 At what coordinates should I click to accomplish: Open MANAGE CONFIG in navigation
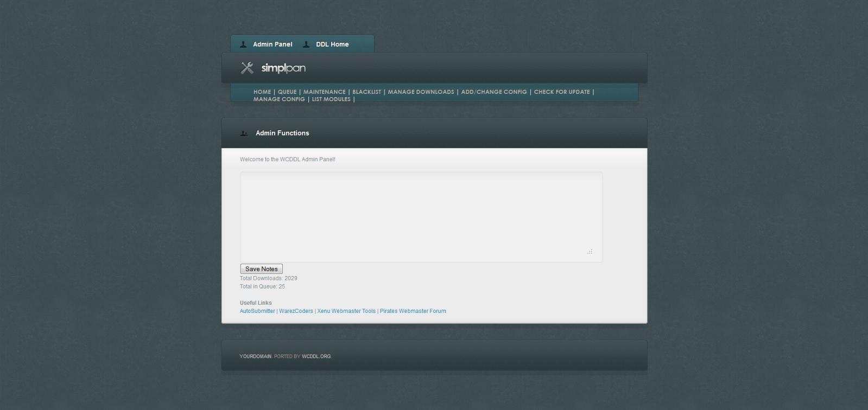tap(279, 99)
